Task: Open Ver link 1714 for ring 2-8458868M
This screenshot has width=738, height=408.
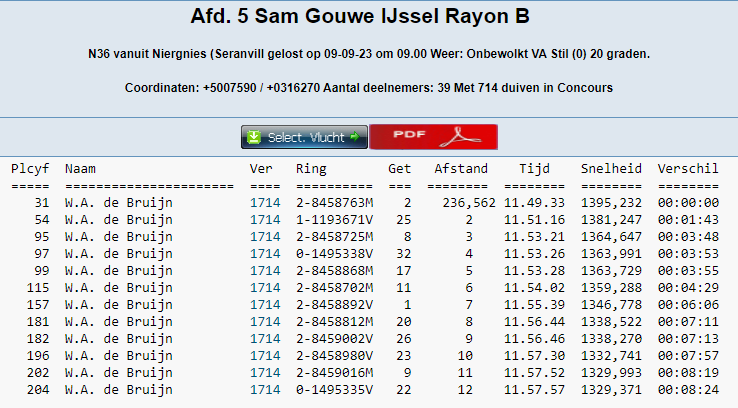Action: coord(265,271)
